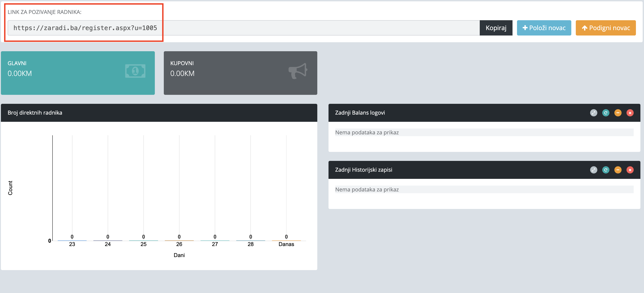Click the Broj direktnih radnika panel header

coord(159,113)
